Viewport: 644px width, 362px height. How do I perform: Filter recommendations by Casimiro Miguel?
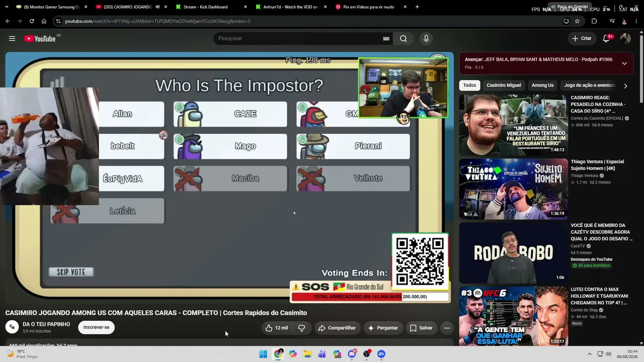504,85
